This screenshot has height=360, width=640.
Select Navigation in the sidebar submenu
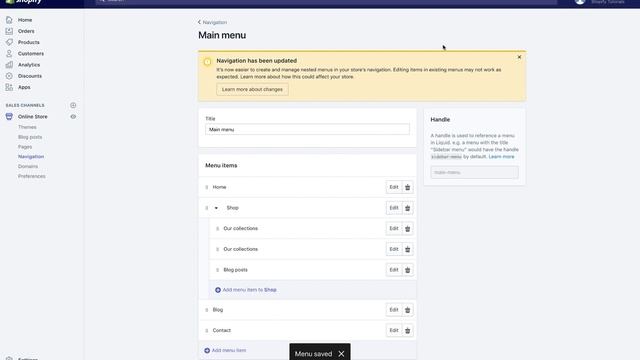(31, 156)
